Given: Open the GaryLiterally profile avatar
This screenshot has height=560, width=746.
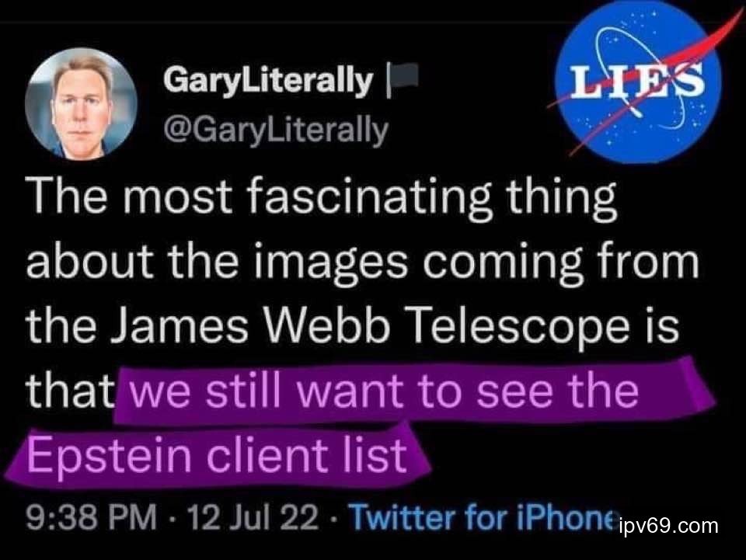Looking at the screenshot, I should (81, 103).
